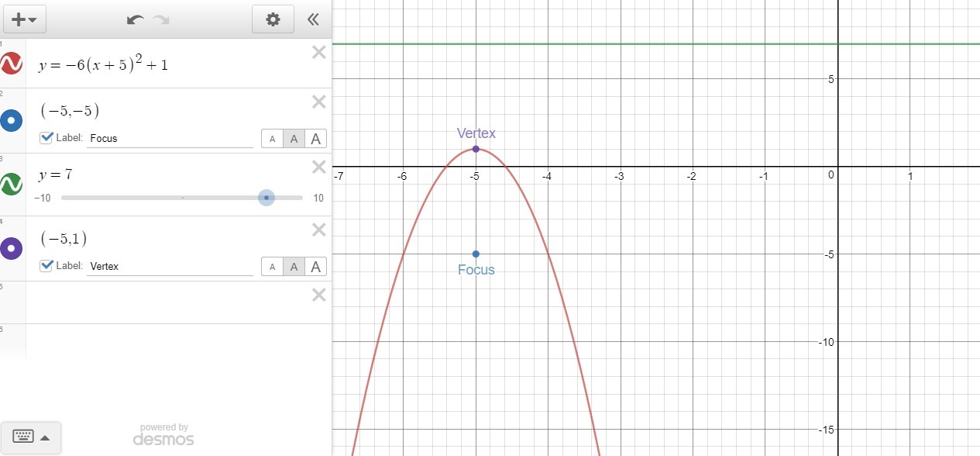Click the Focus label text field
980x456 pixels.
tap(170, 139)
